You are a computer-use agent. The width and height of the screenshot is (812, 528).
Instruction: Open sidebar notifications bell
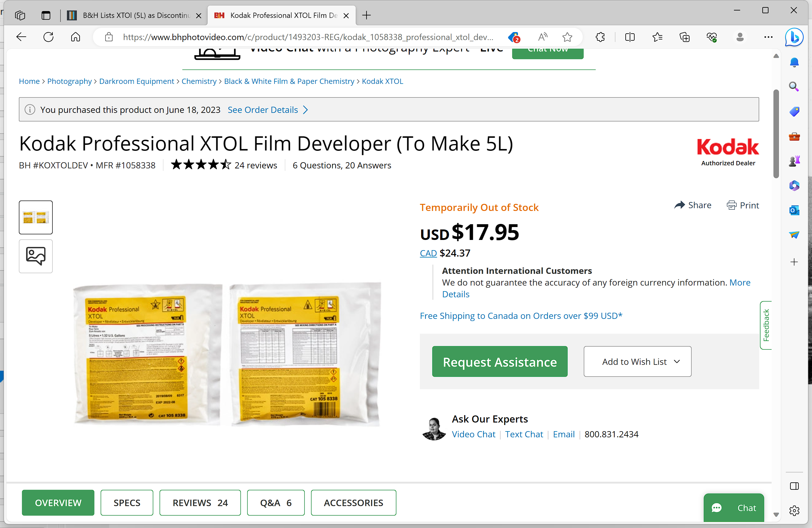(x=794, y=62)
